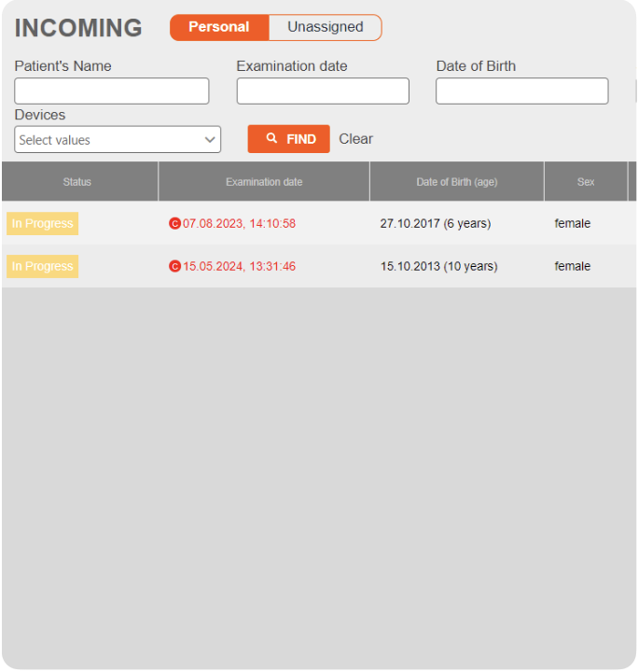Open the Devices 'Select values' dropdown

pos(118,140)
